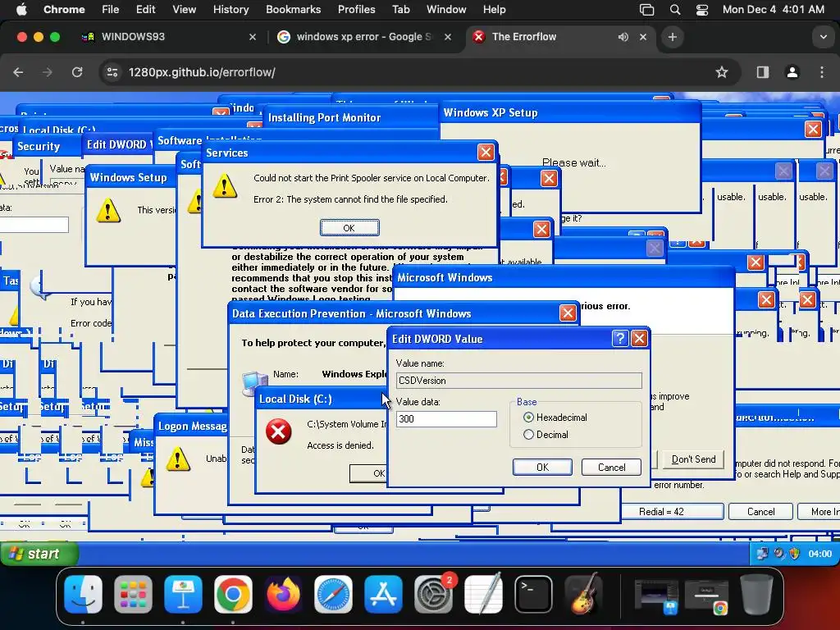Expand the tab search dropdown arrow
The width and height of the screenshot is (840, 630).
click(823, 37)
